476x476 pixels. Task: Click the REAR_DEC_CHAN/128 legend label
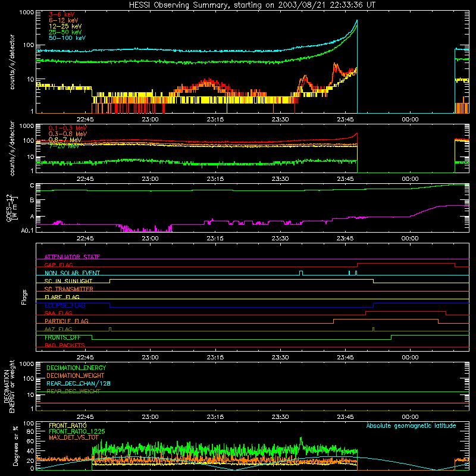79,383
